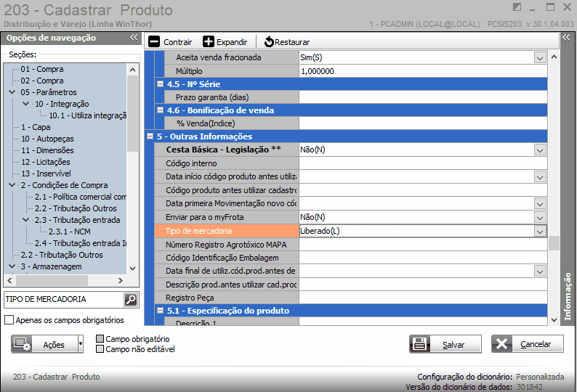Screen dimensions: 577x392
Task: Select 2.3.1 - NCM section
Action: [x=70, y=232]
